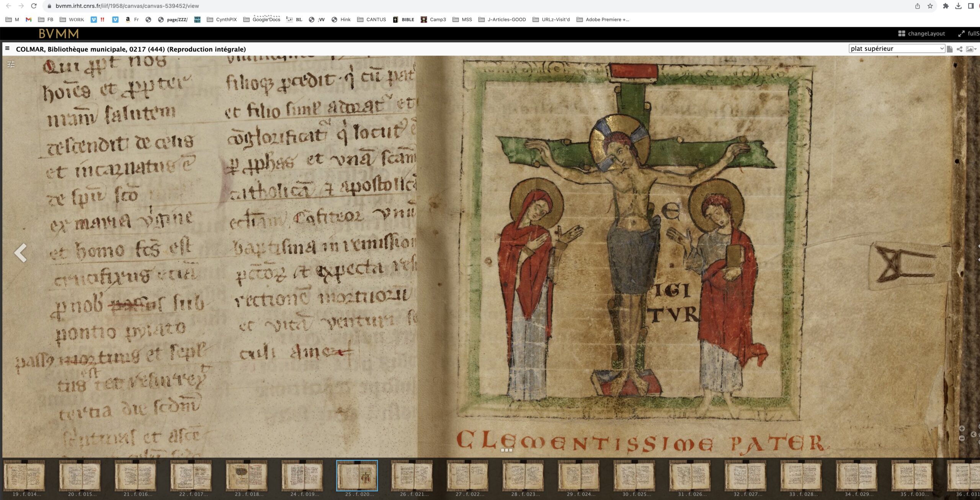Image resolution: width=980 pixels, height=500 pixels.
Task: Show thumbnail 30 f. 025
Action: pos(634,475)
